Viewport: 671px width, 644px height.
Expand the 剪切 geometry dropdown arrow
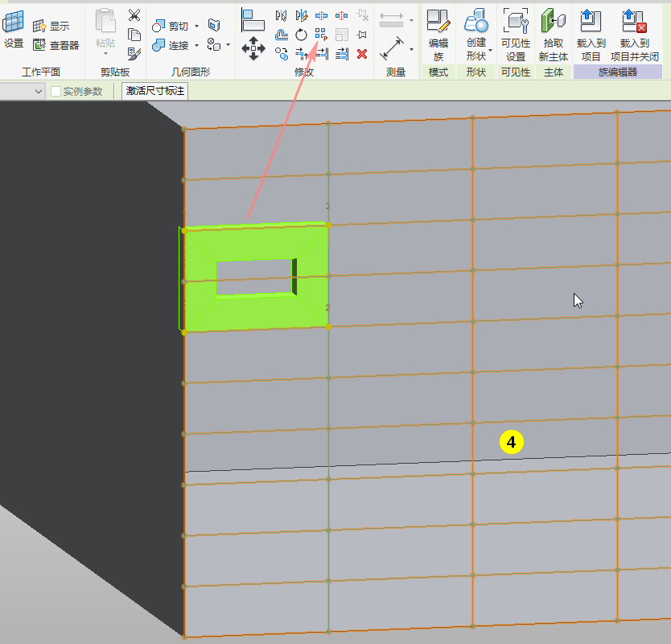pyautogui.click(x=197, y=26)
